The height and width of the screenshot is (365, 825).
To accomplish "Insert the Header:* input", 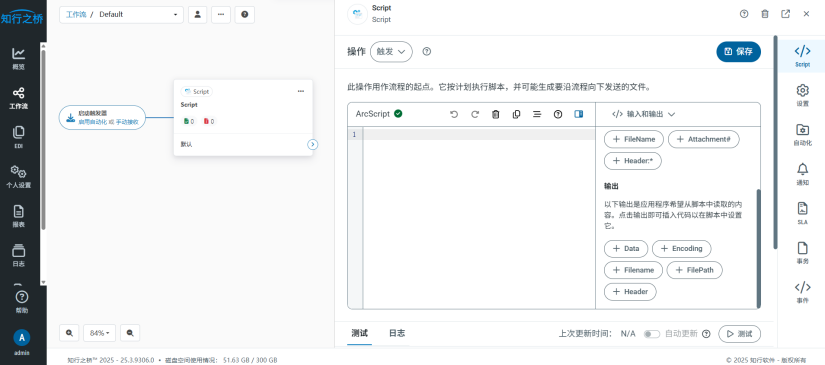I will point(633,161).
